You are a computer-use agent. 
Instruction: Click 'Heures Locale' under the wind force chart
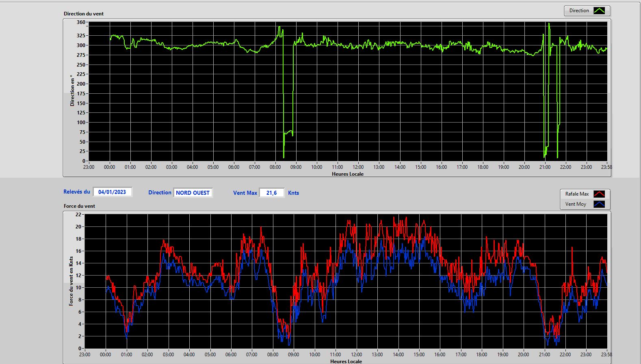click(346, 361)
